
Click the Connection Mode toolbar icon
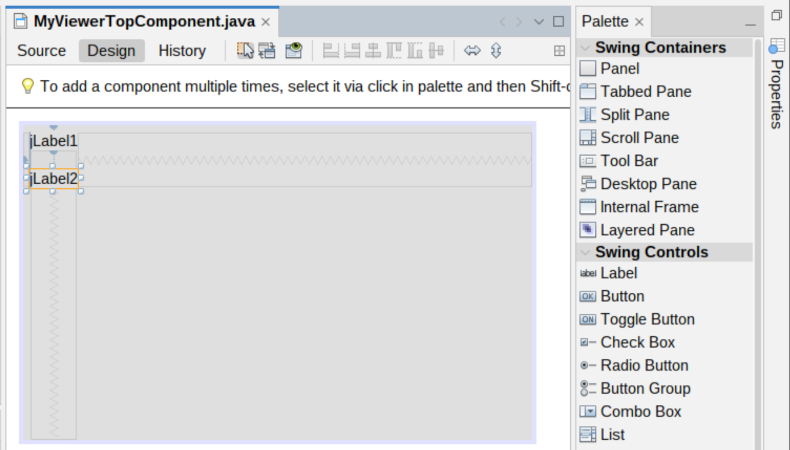267,51
